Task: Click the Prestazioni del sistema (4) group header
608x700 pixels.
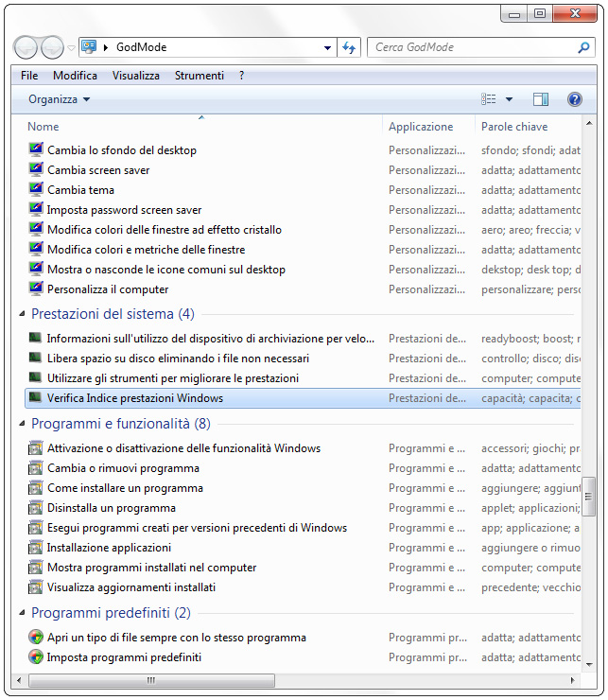Action: [x=113, y=314]
